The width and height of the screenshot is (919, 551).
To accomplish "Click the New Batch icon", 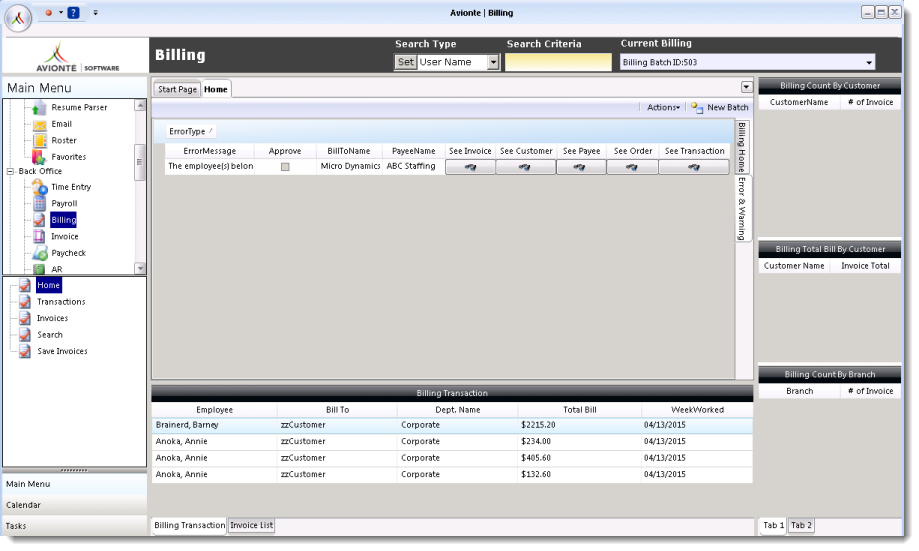I will [697, 107].
